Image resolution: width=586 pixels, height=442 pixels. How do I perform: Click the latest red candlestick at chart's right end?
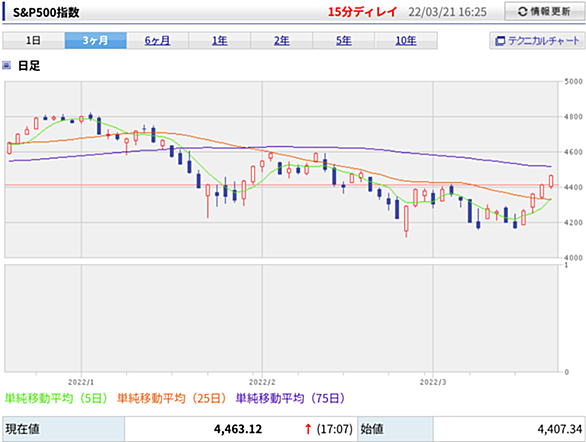coord(551,181)
